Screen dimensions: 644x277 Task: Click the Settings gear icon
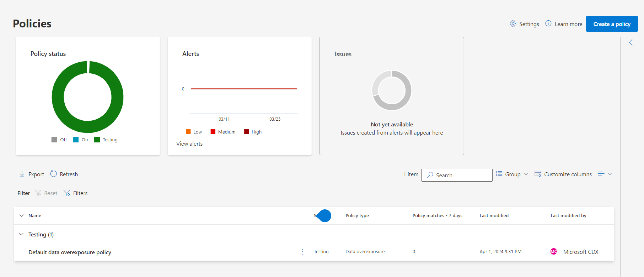click(513, 23)
